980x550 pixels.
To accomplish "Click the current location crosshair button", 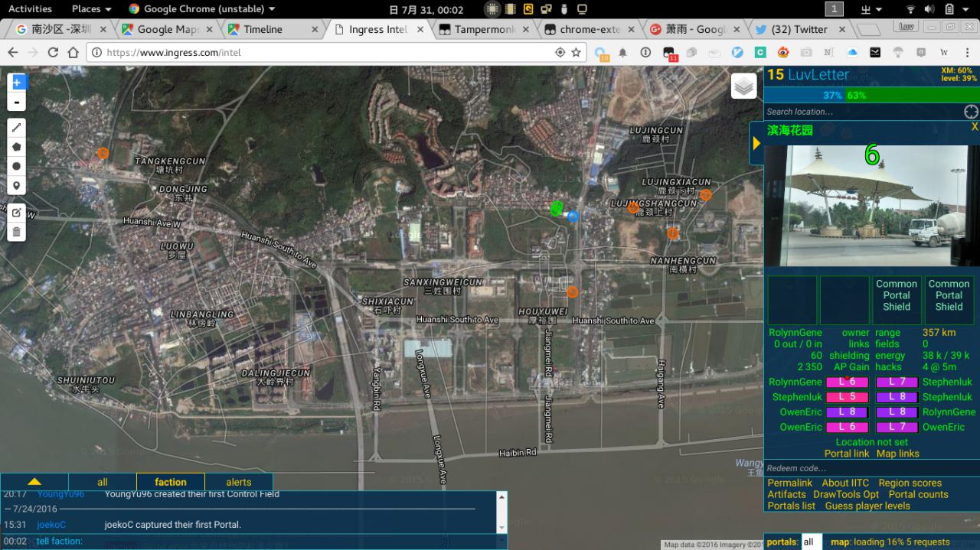I will click(x=971, y=112).
